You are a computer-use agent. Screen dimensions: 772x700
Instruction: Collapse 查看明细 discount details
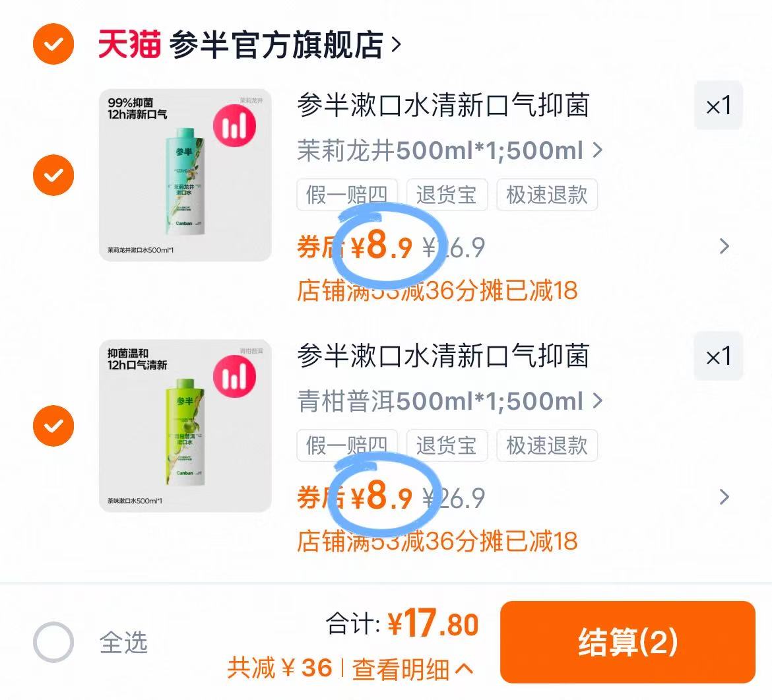(x=412, y=669)
